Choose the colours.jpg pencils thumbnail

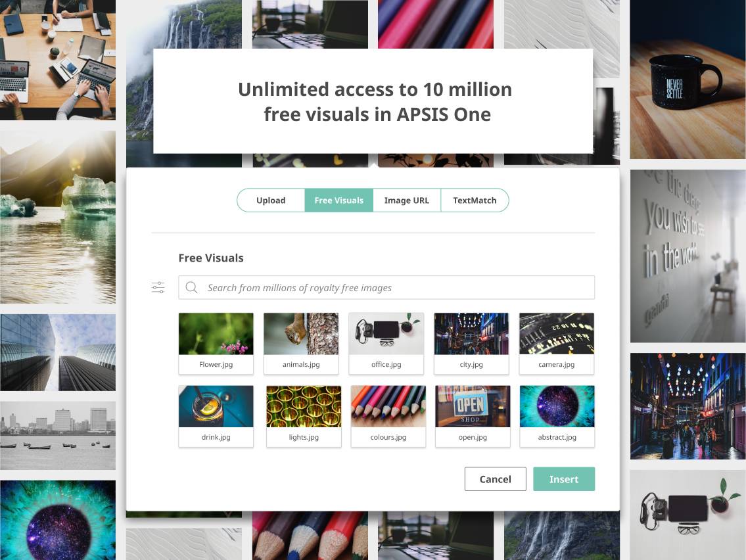(388, 416)
